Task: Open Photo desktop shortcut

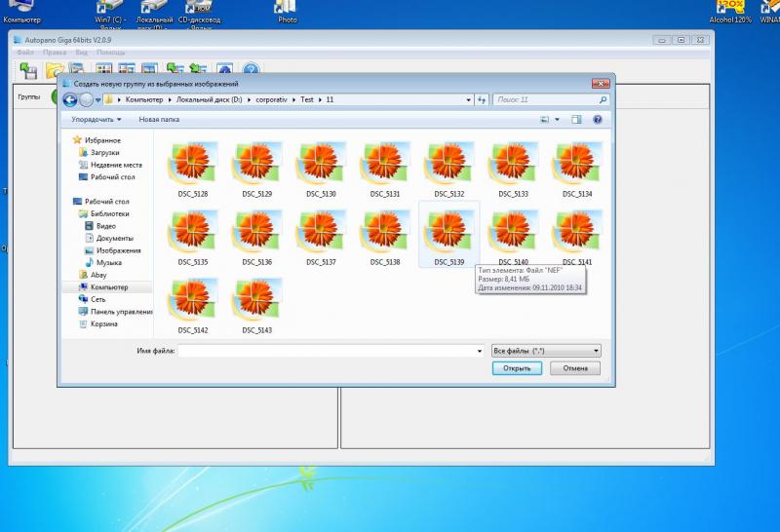Action: pyautogui.click(x=287, y=12)
